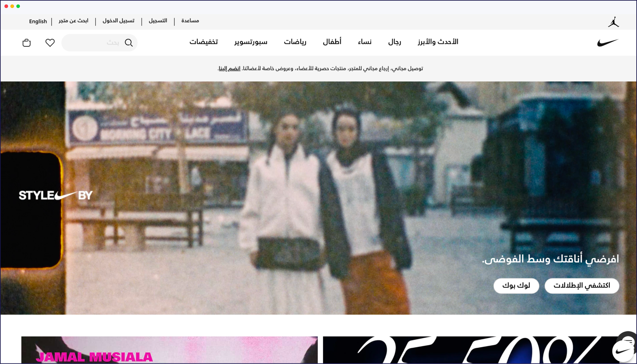Screen dimensions: 637x364
Task: Click the search magnifier icon
Action: pyautogui.click(x=129, y=43)
